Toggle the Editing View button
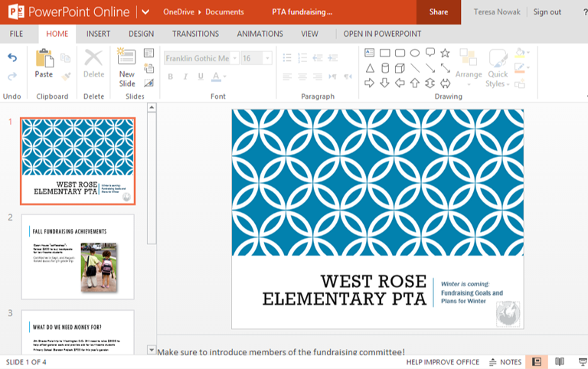The height and width of the screenshot is (369, 588). pyautogui.click(x=537, y=362)
